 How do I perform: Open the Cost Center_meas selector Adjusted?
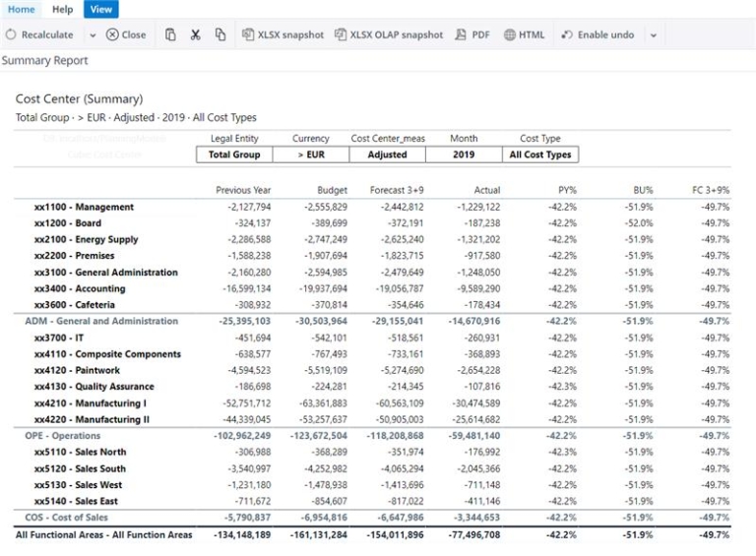[387, 154]
